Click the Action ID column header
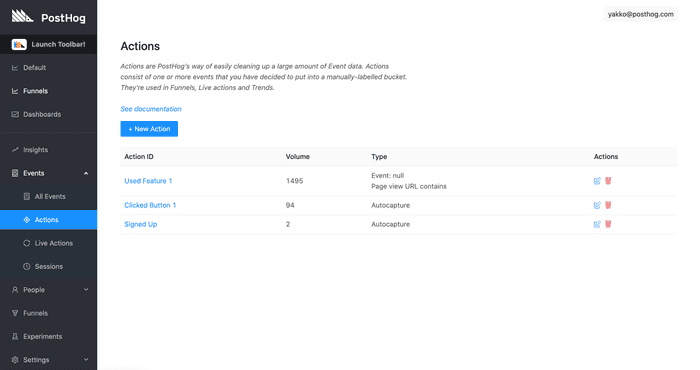The width and height of the screenshot is (700, 370). point(139,157)
